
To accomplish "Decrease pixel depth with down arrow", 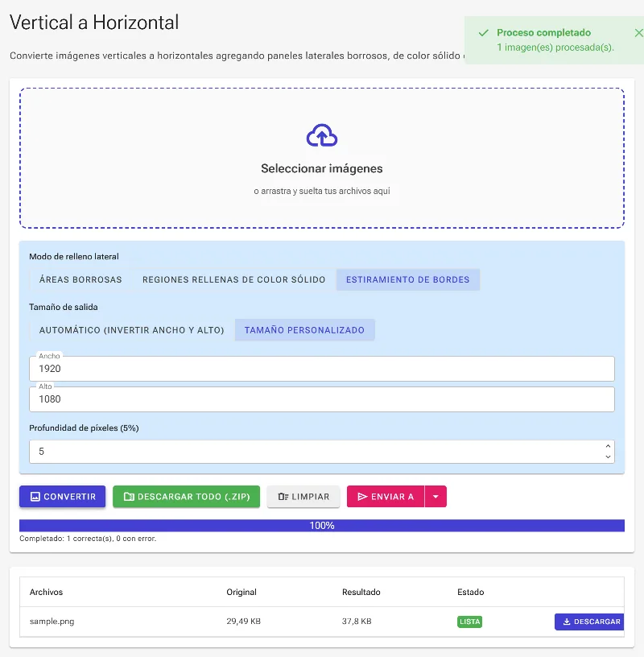I will click(608, 457).
